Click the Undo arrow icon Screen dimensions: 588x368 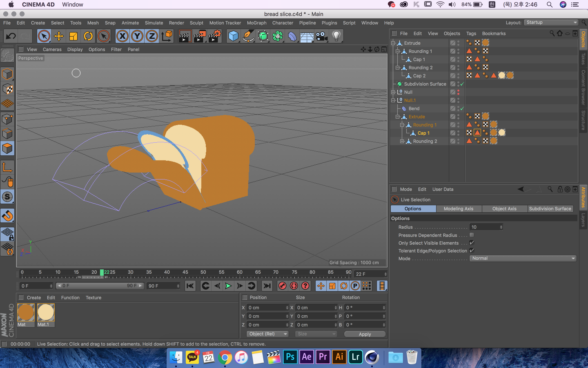point(11,36)
